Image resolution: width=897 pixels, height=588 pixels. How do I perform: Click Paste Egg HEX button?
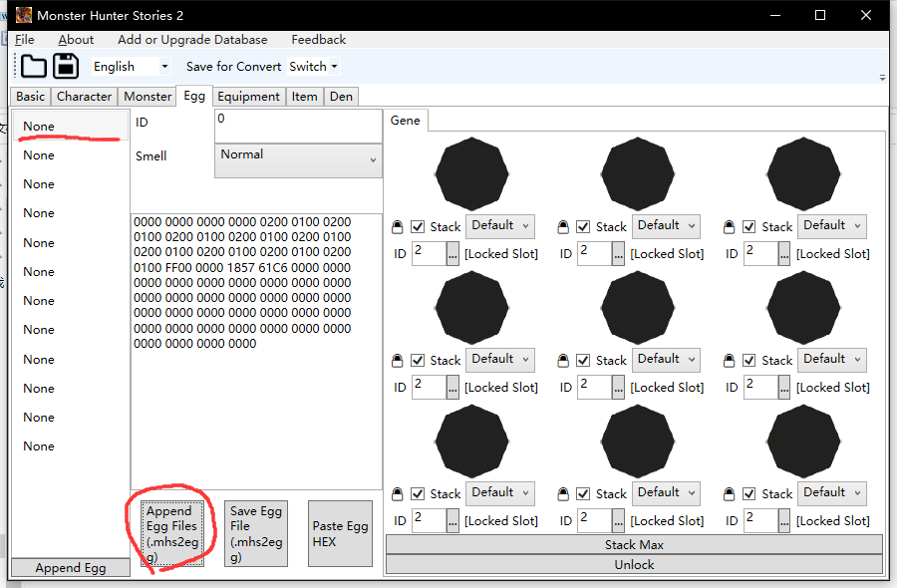(x=340, y=533)
